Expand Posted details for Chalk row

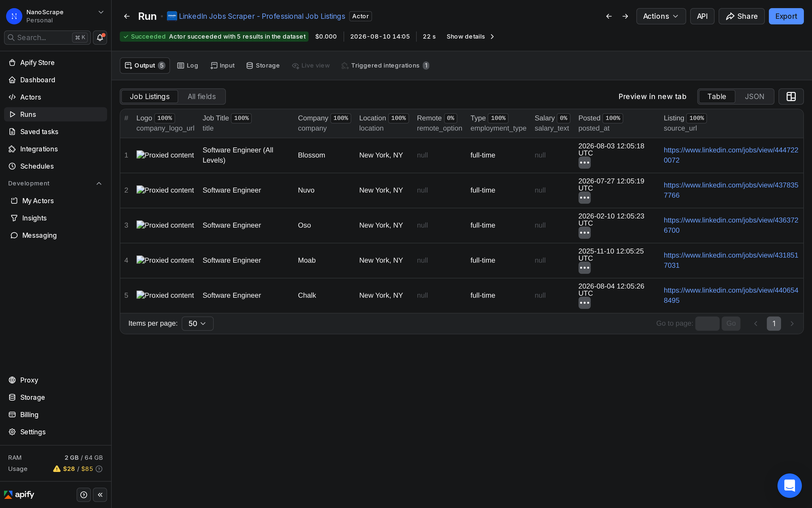[x=584, y=303]
